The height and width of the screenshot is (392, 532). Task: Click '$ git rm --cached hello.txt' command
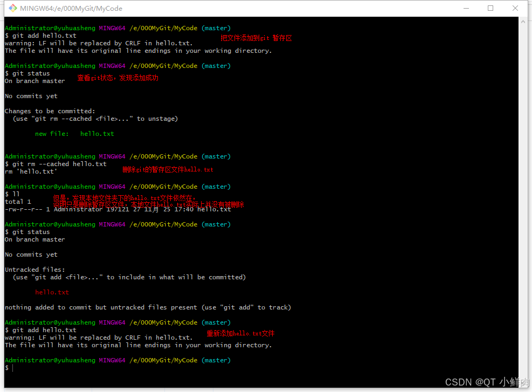click(56, 164)
